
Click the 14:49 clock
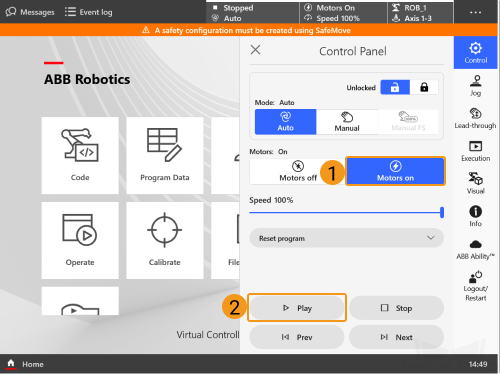click(x=478, y=364)
